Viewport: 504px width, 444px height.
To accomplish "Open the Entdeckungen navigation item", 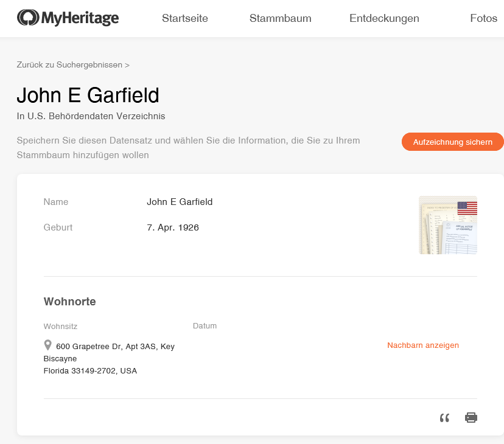I will 384,18.
